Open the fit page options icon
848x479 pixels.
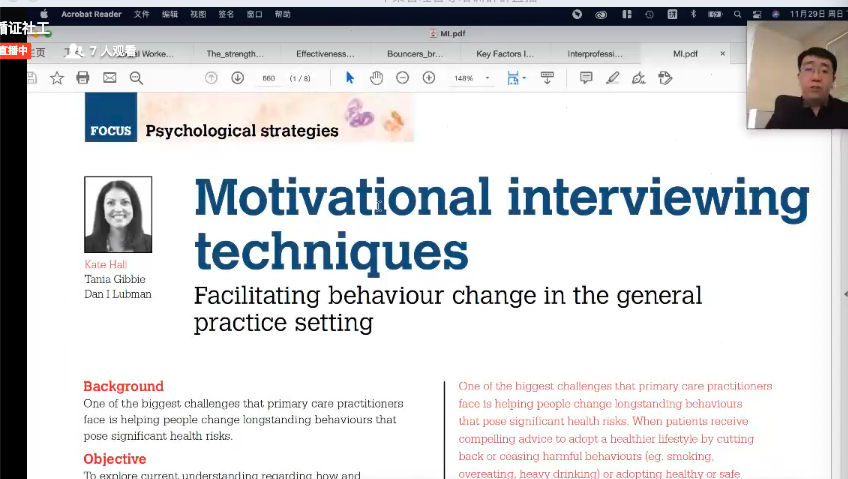coord(515,78)
